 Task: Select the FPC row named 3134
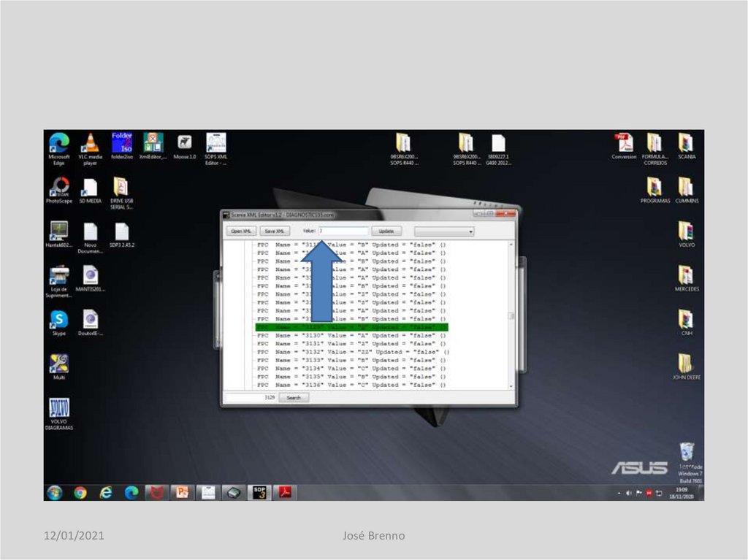tap(351, 368)
